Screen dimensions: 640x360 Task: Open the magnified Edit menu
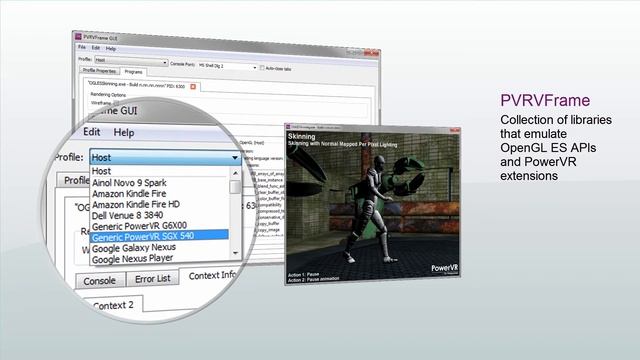pos(91,132)
